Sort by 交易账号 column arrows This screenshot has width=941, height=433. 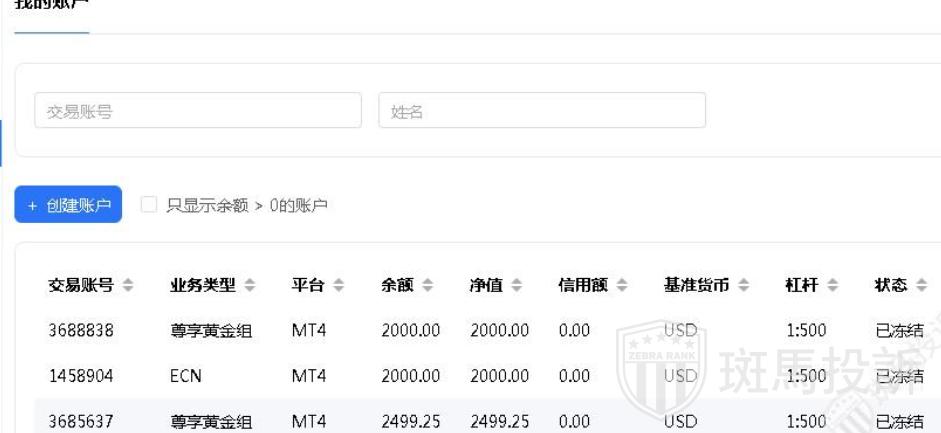pyautogui.click(x=127, y=286)
